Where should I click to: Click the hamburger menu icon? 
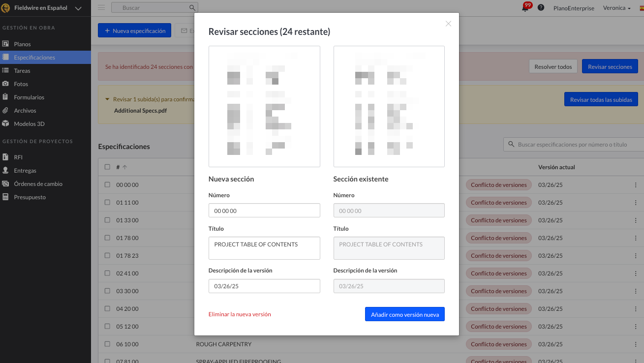click(101, 7)
